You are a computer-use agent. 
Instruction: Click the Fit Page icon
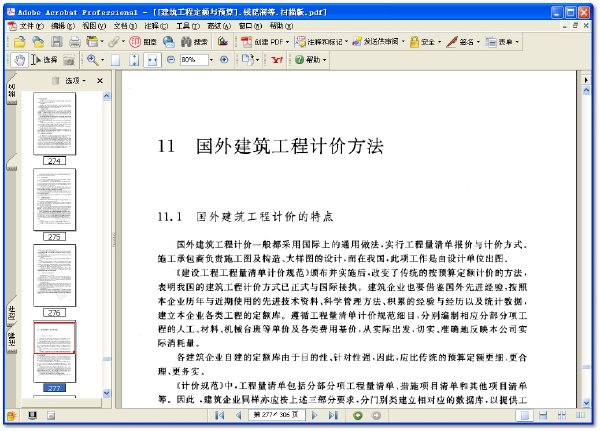(x=134, y=60)
